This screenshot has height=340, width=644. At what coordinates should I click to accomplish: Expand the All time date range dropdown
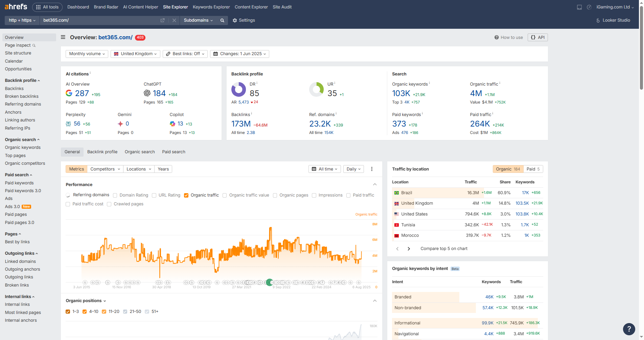[x=325, y=169]
